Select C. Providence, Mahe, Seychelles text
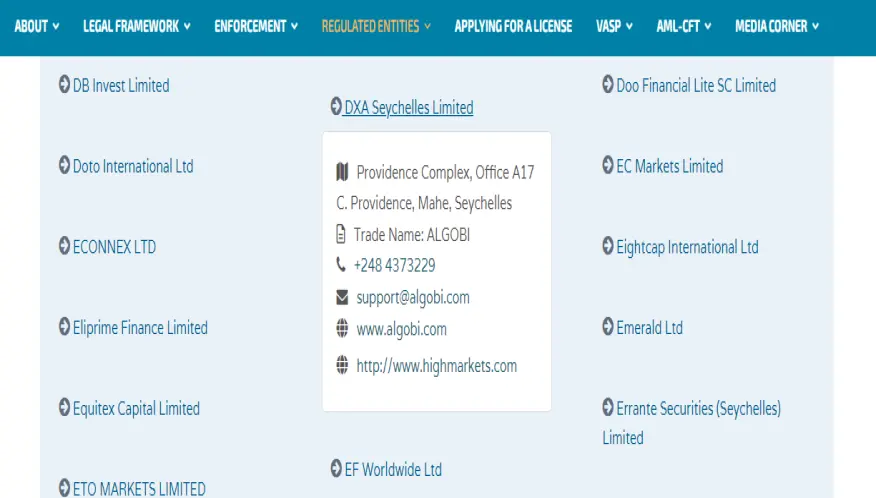 (x=424, y=203)
